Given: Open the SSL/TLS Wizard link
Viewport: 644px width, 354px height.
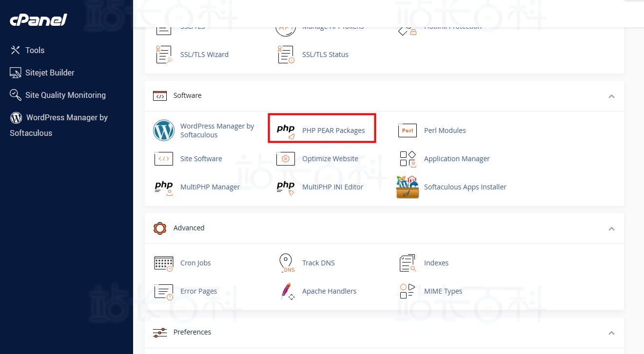Looking at the screenshot, I should coord(204,54).
